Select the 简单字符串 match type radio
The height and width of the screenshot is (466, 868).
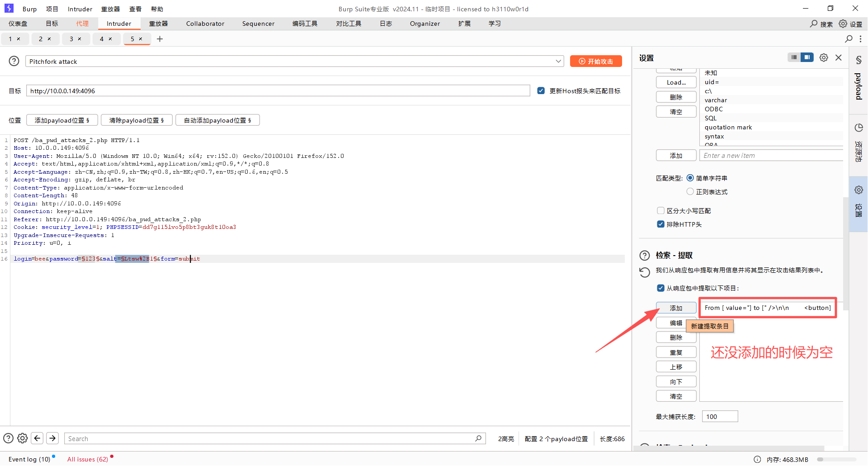pos(690,178)
